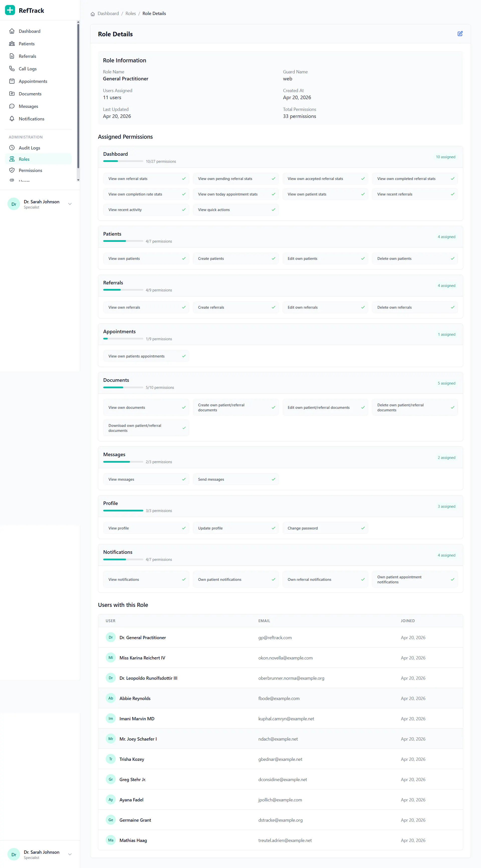
Task: Click the RefTrack brand name
Action: click(31, 11)
